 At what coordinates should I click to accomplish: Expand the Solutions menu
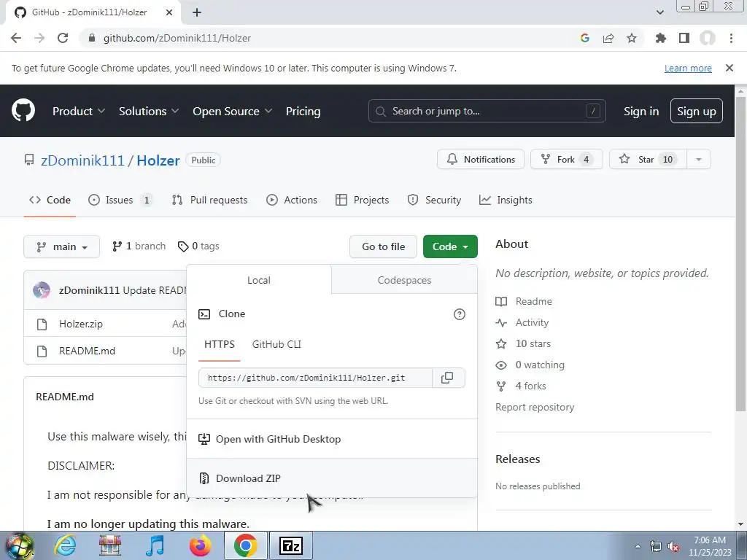pyautogui.click(x=149, y=111)
